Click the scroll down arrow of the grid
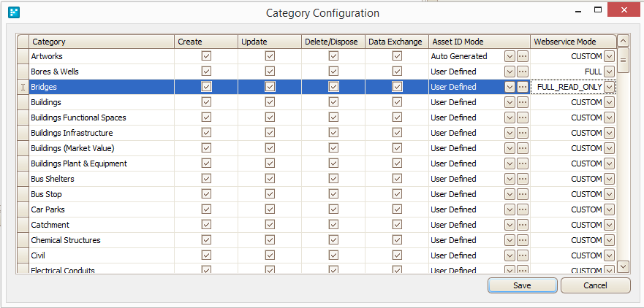Screen dimensions: 644x308 (624, 266)
